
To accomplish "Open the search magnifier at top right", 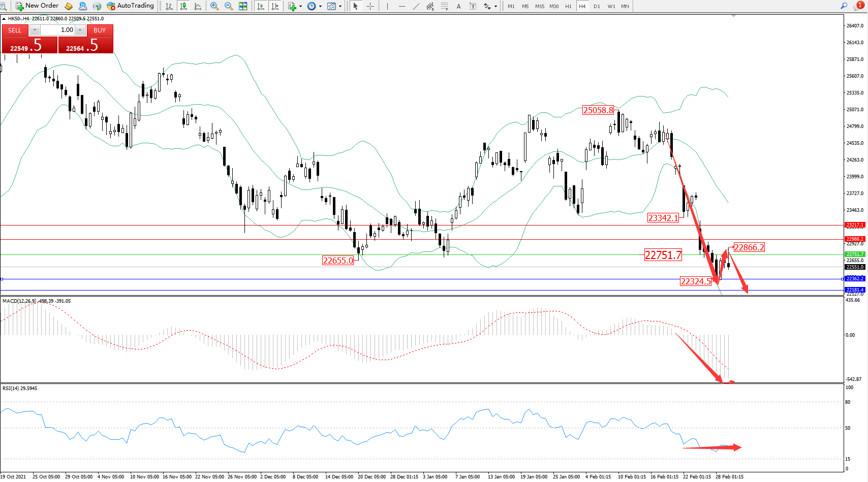I will (844, 6).
